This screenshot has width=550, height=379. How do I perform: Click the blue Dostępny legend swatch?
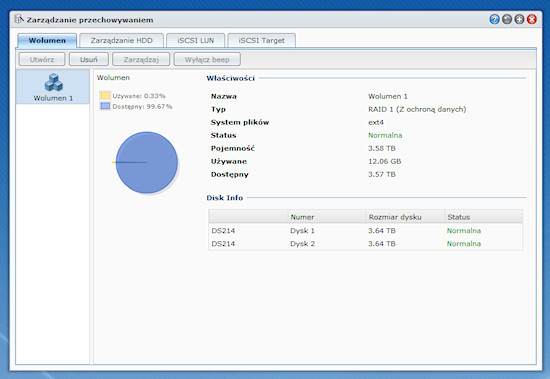(105, 106)
